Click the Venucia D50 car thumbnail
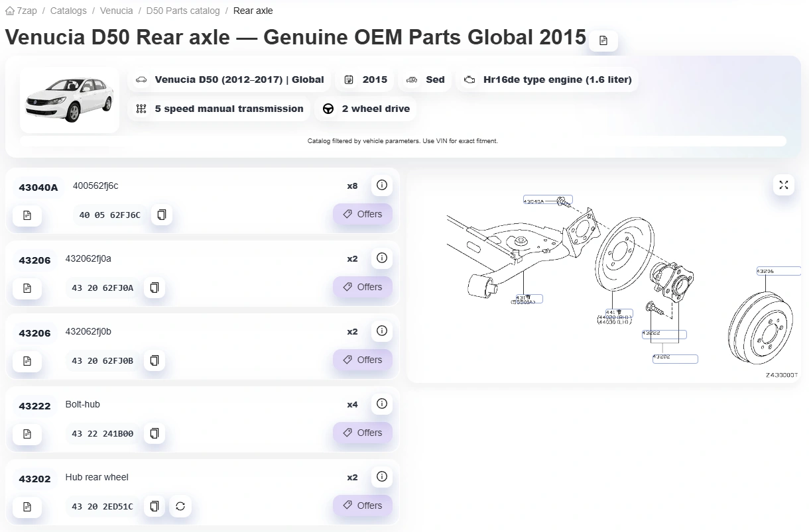 tap(70, 100)
